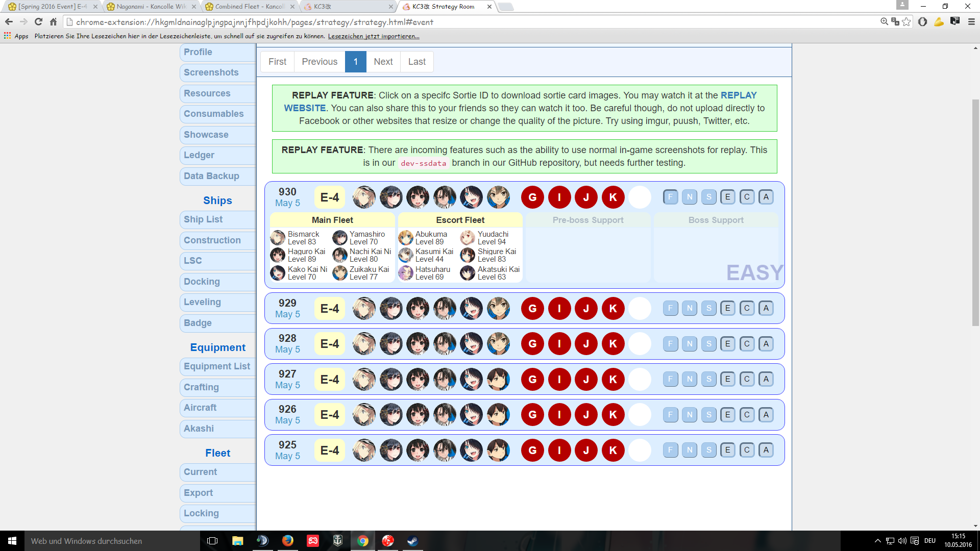980x551 pixels.
Task: Click first ship portrait in sortie 930
Action: [364, 197]
